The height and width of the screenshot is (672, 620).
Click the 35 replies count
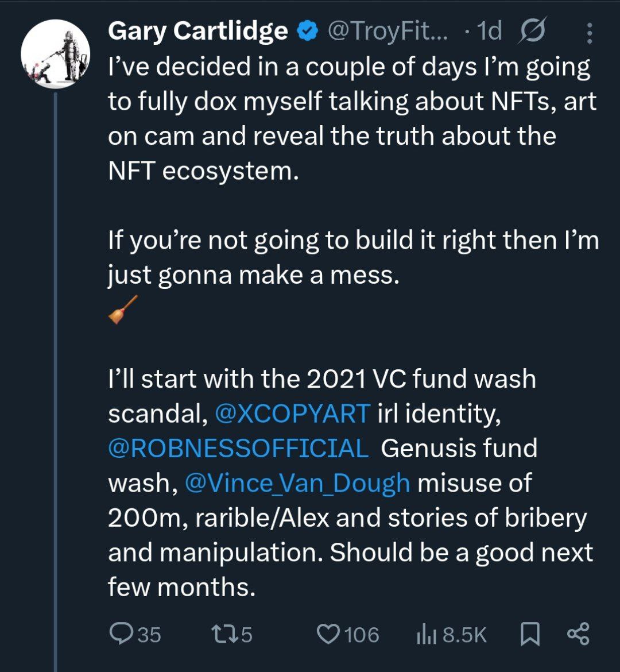tap(149, 635)
